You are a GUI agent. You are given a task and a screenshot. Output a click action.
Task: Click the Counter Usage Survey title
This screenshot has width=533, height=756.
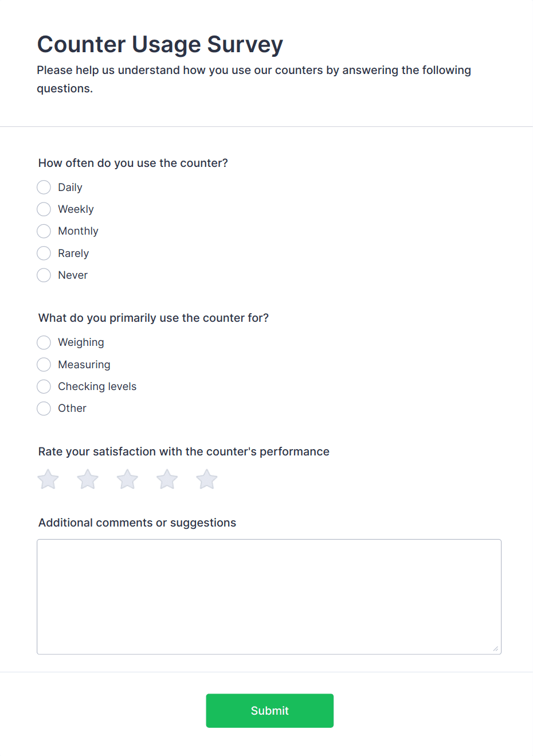point(160,44)
